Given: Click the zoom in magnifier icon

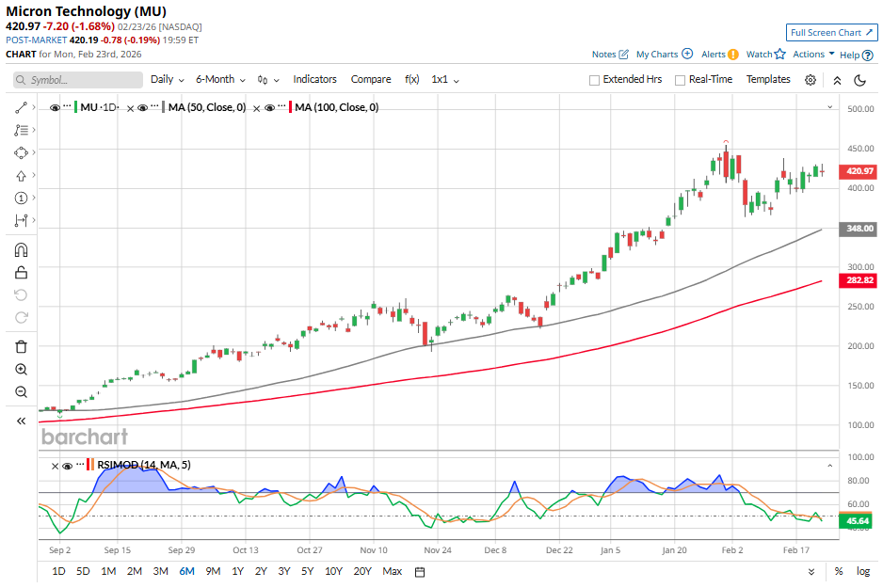Looking at the screenshot, I should tap(21, 370).
